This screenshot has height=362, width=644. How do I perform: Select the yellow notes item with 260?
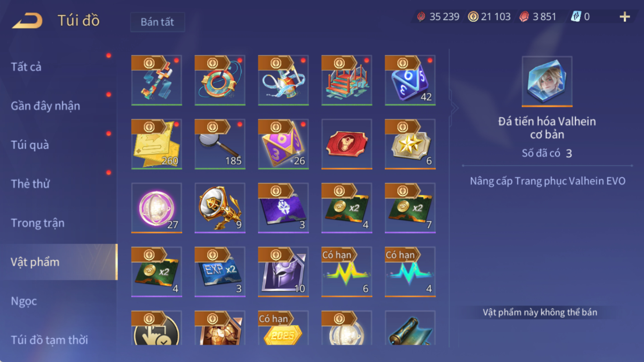[x=157, y=144]
